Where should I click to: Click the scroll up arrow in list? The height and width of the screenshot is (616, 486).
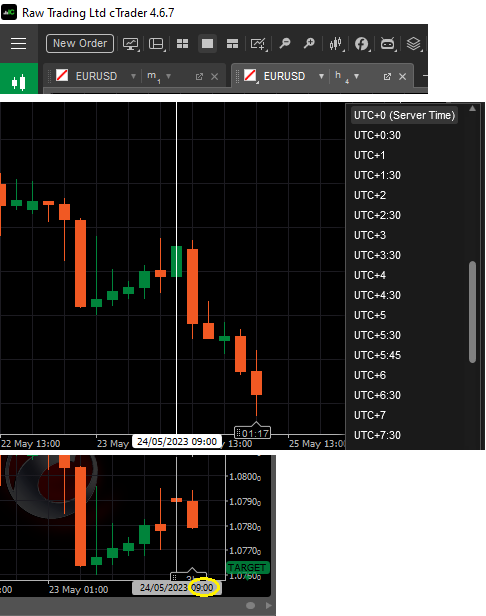click(472, 108)
